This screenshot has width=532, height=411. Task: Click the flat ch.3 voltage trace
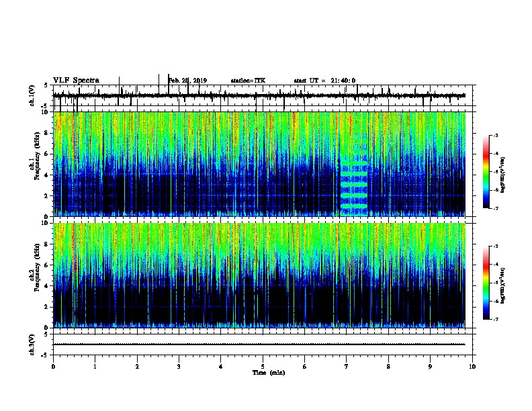259,345
